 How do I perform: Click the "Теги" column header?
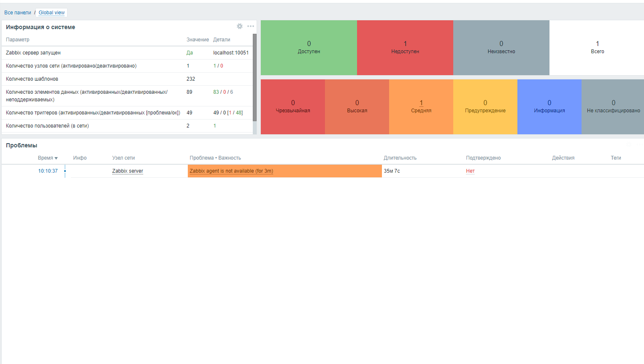point(616,158)
